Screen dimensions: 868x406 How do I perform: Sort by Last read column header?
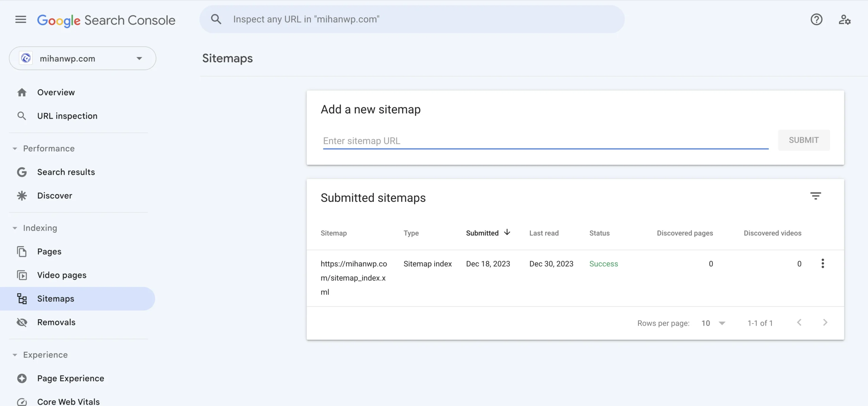point(544,233)
